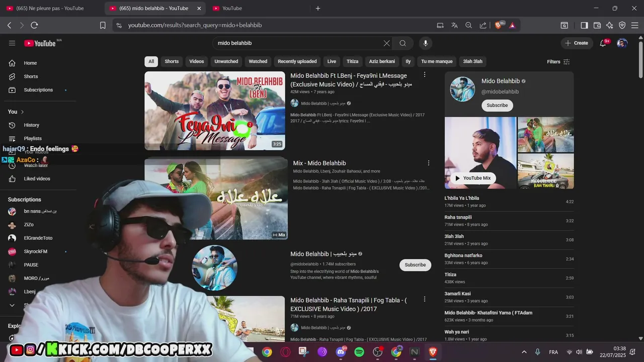Select the Shorts filter chip

[x=172, y=61]
